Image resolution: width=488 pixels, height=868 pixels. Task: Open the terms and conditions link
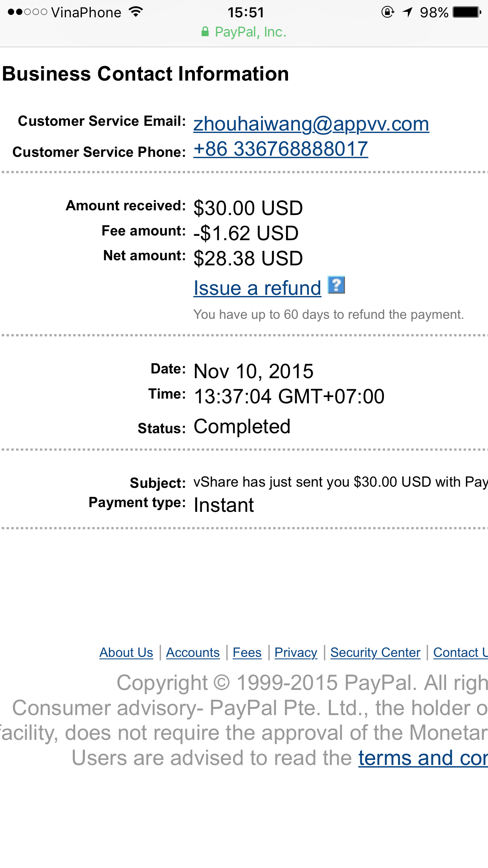[x=423, y=758]
